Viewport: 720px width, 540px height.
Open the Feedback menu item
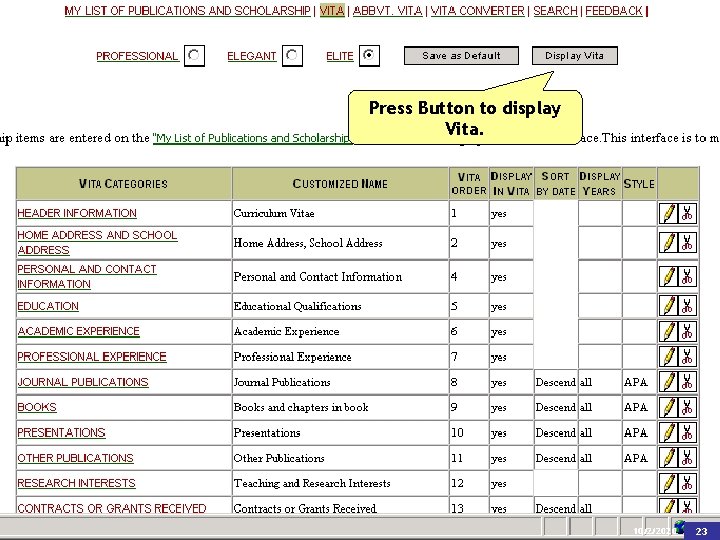[x=614, y=11]
